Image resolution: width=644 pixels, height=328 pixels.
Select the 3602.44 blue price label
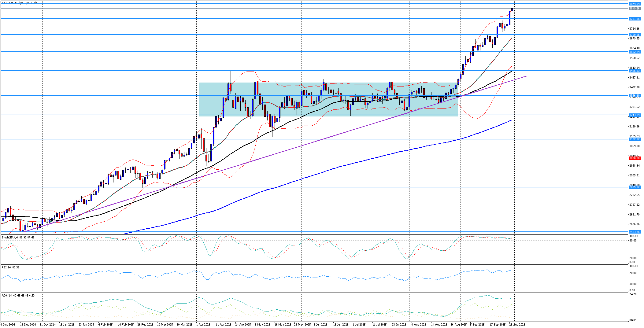(634, 52)
